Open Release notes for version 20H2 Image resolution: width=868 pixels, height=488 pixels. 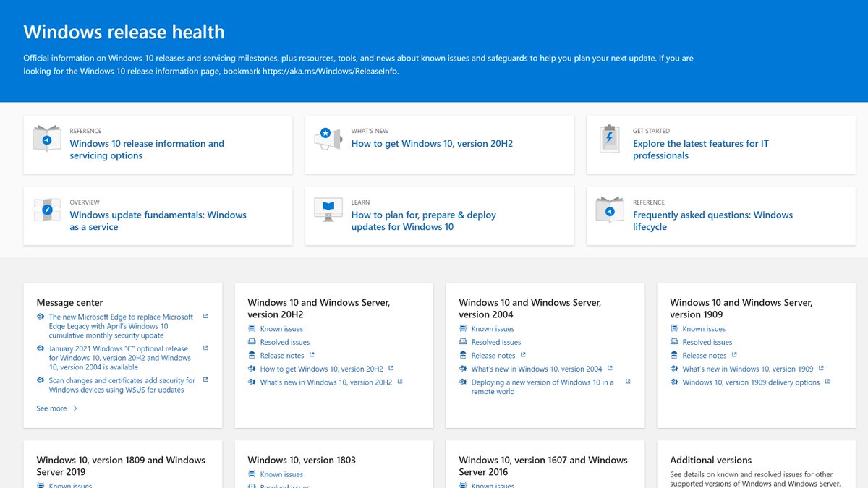point(282,355)
